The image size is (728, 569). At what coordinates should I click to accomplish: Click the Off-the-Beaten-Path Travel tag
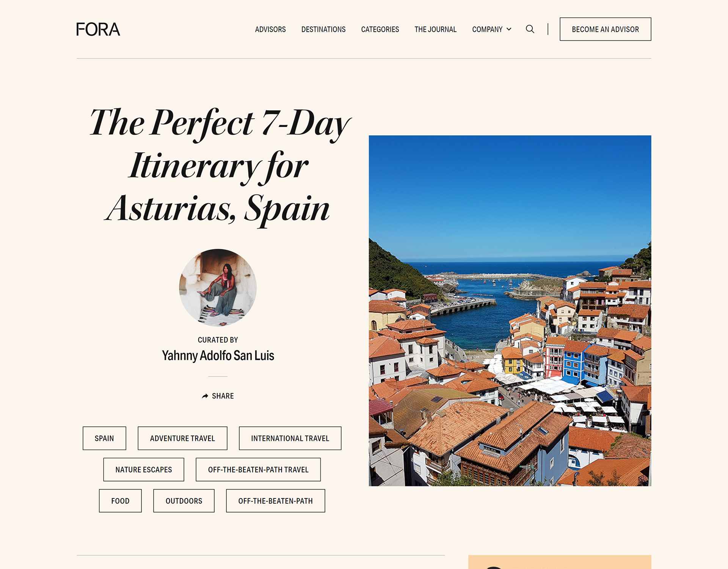tap(258, 470)
